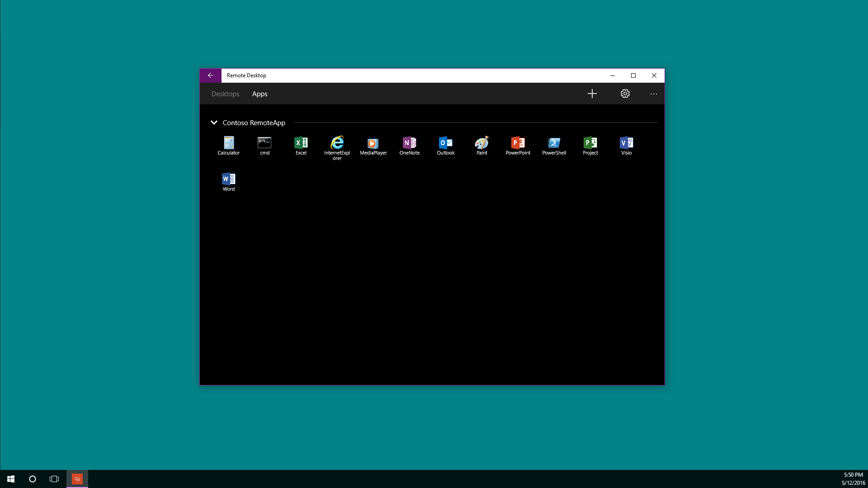Start the MediaPlayer remote app
The height and width of the screenshot is (488, 868).
pos(373,145)
